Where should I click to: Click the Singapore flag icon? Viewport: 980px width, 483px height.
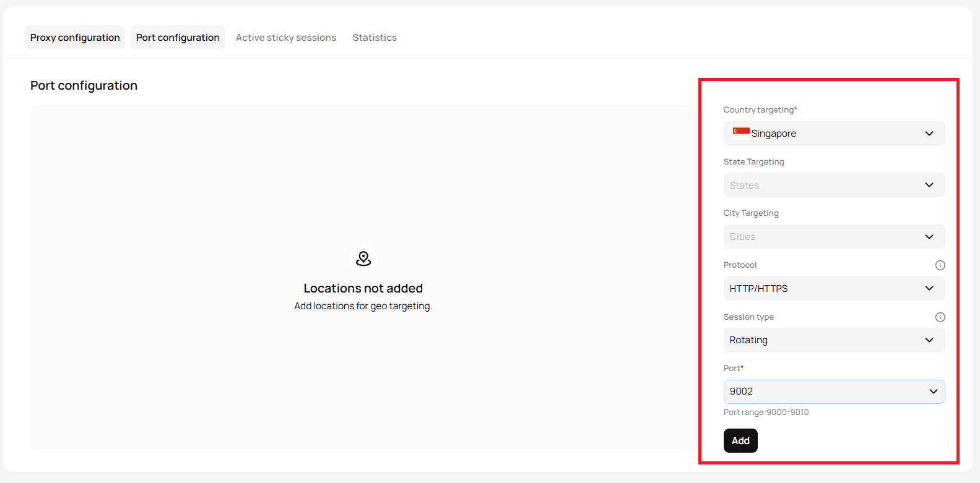(x=741, y=133)
